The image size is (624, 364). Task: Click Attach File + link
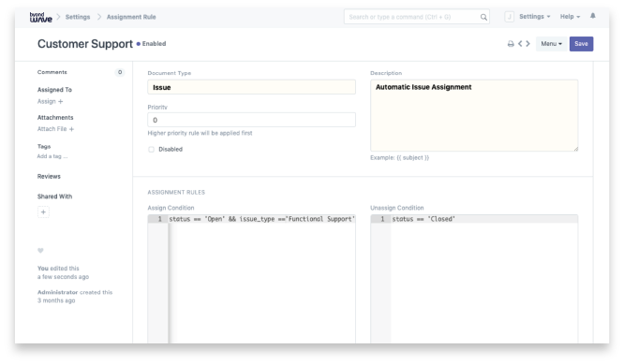pyautogui.click(x=55, y=129)
